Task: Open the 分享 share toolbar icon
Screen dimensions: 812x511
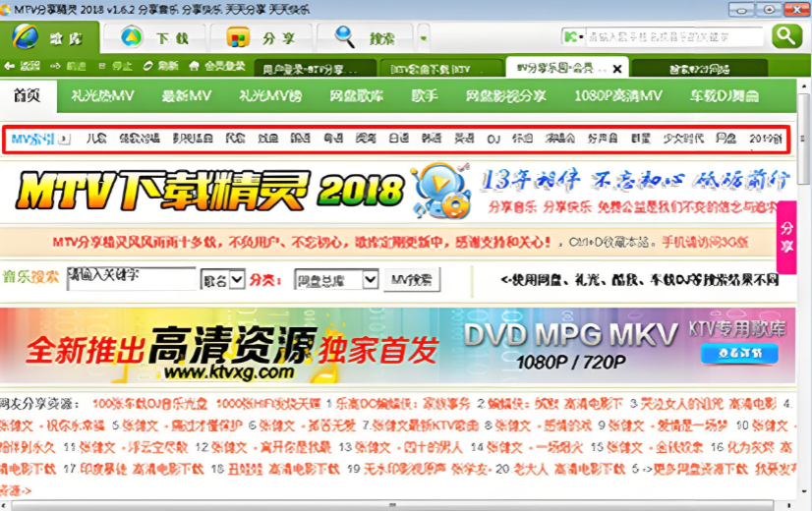Action: [238, 37]
